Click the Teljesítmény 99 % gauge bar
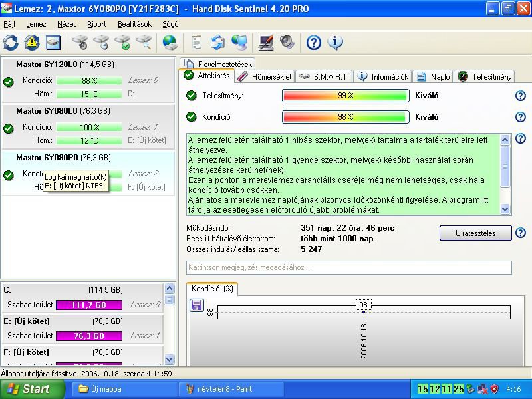The height and width of the screenshot is (399, 532). (x=345, y=96)
